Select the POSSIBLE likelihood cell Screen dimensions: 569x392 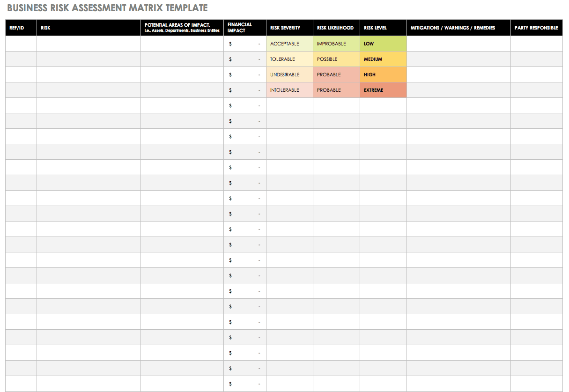click(336, 59)
